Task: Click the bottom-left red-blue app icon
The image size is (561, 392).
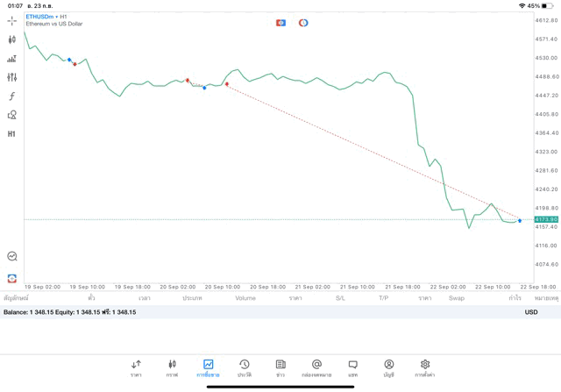Action: coord(12,279)
